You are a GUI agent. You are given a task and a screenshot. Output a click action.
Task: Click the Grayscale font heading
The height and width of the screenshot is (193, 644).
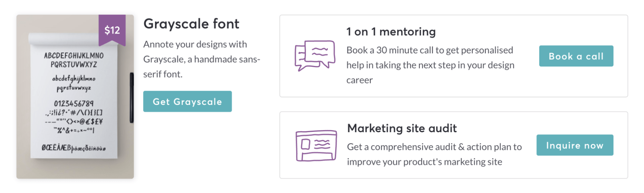pyautogui.click(x=192, y=23)
